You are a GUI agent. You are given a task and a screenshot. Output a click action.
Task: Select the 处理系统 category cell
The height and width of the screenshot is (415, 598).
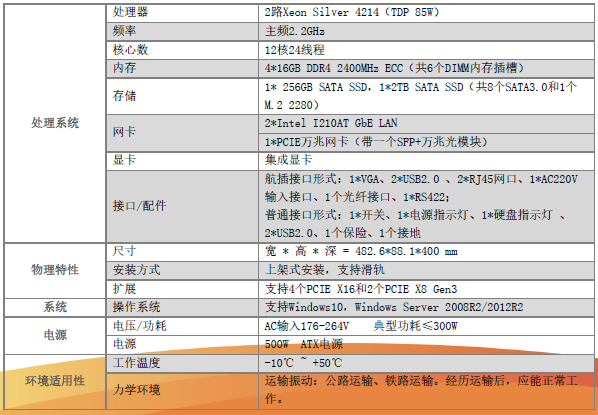pyautogui.click(x=55, y=123)
